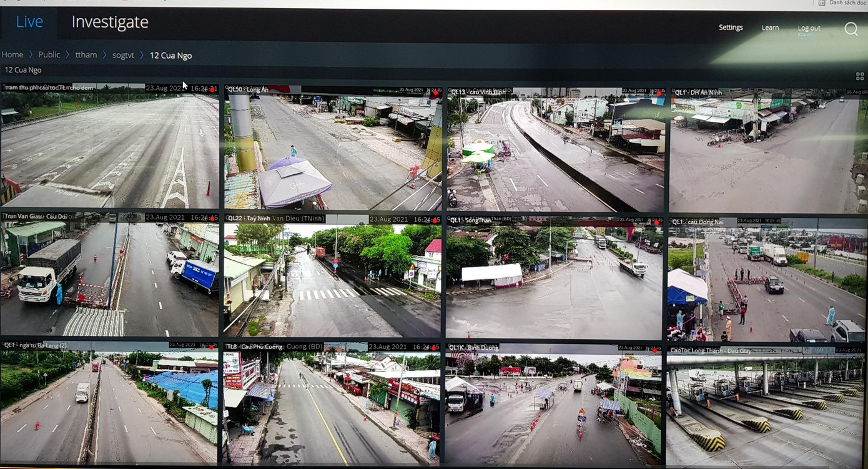868x469 pixels.
Task: Click red recording dot on QL1 SongThan feed
Action: tap(656, 222)
